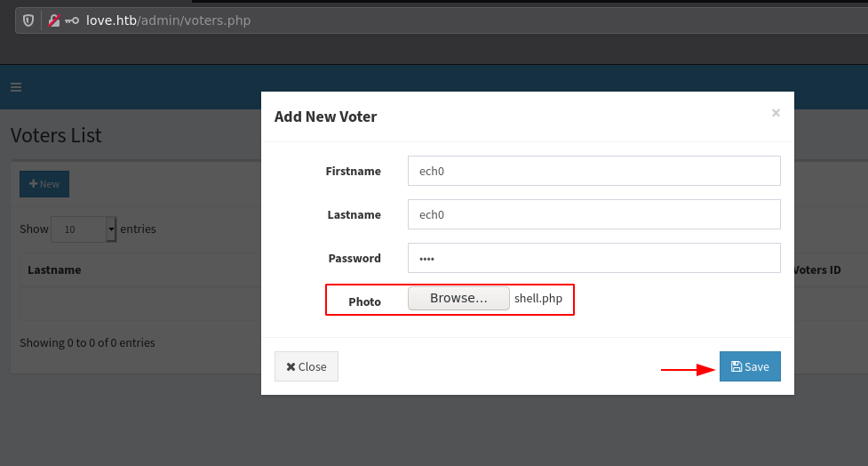868x466 pixels.
Task: Click into the Password field
Action: (593, 258)
